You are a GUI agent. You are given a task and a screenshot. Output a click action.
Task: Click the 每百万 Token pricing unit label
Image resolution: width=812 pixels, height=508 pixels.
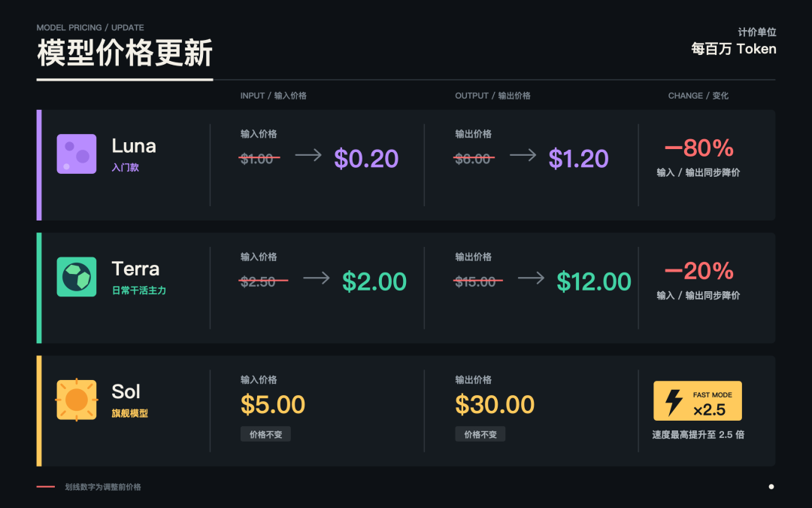coord(733,49)
